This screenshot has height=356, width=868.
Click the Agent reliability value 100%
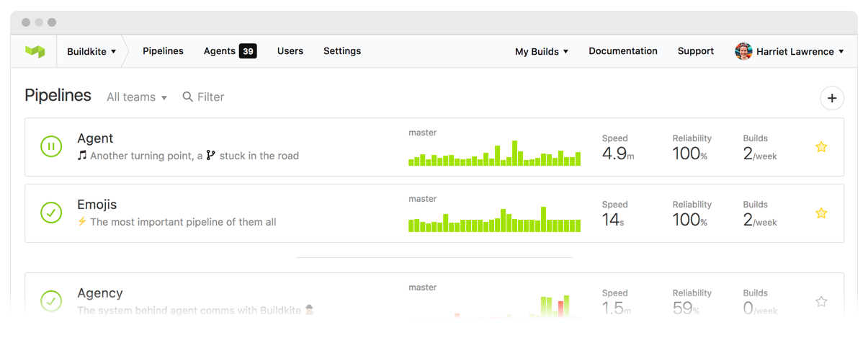point(690,153)
